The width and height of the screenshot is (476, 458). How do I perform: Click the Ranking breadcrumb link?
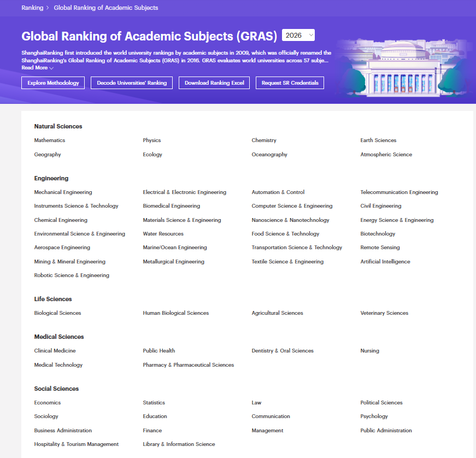(x=32, y=8)
